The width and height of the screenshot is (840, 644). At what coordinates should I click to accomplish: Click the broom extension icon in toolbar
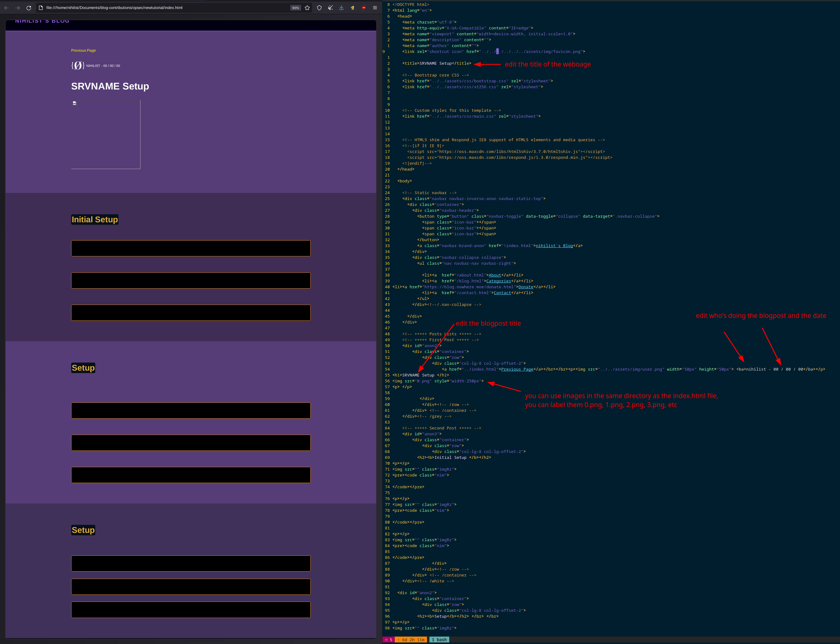(330, 8)
